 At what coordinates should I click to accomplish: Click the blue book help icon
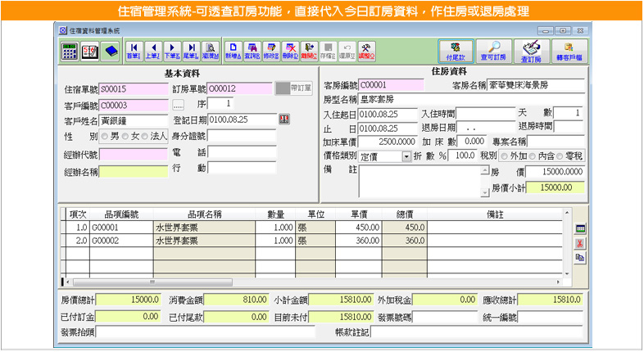[111, 51]
